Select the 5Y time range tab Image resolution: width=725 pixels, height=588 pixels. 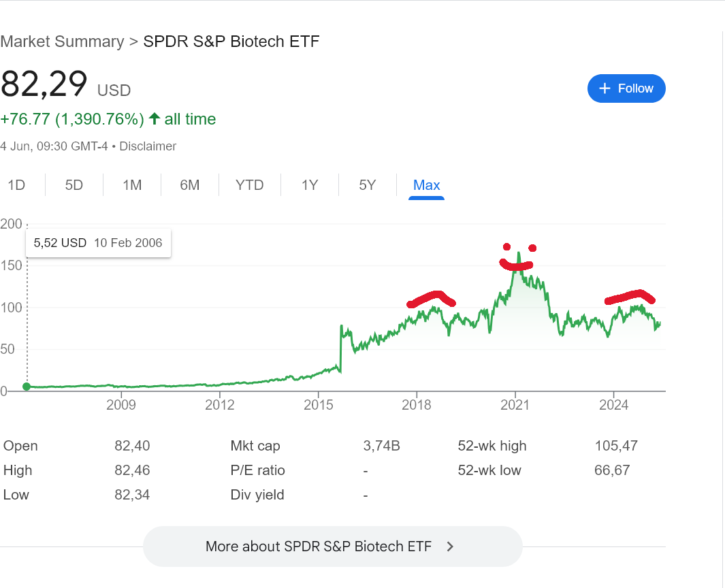pos(368,185)
